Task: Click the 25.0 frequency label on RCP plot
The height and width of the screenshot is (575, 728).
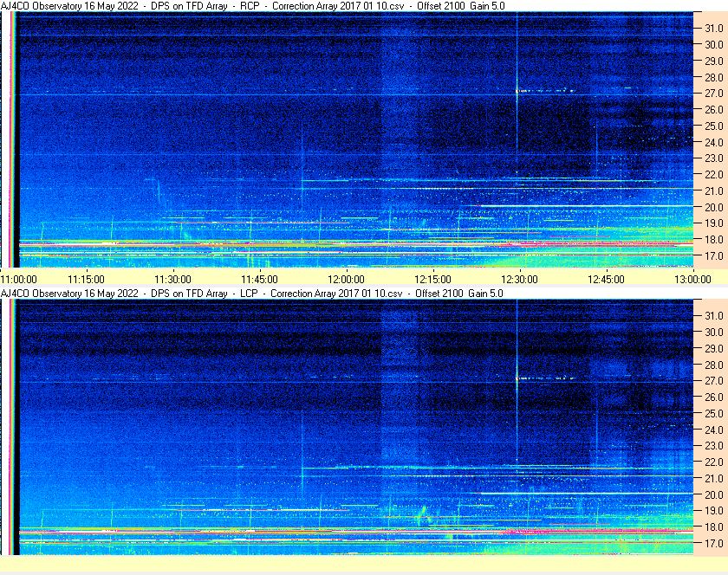Action: tap(714, 126)
